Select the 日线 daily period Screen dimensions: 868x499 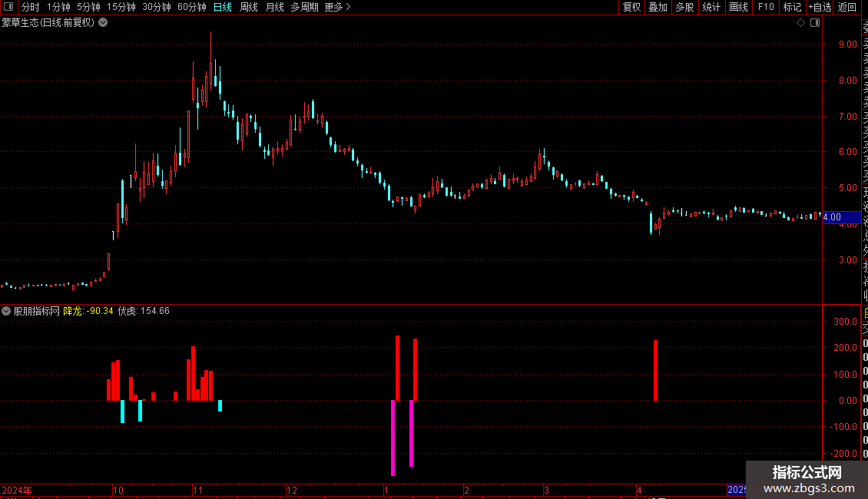(x=223, y=7)
